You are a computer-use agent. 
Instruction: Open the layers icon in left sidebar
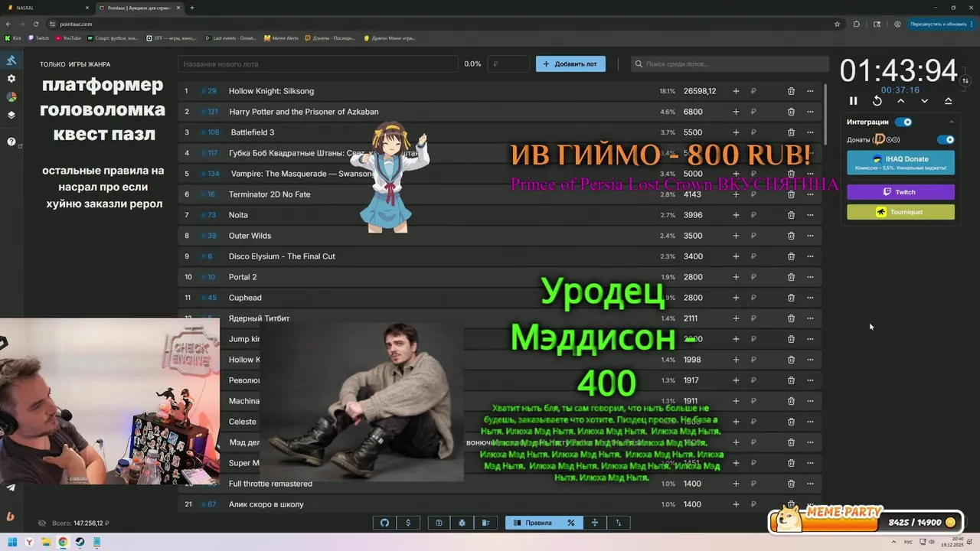click(11, 116)
